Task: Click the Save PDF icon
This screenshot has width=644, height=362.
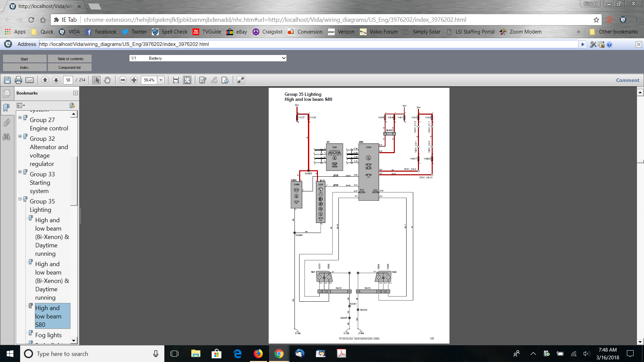Action: (x=7, y=80)
